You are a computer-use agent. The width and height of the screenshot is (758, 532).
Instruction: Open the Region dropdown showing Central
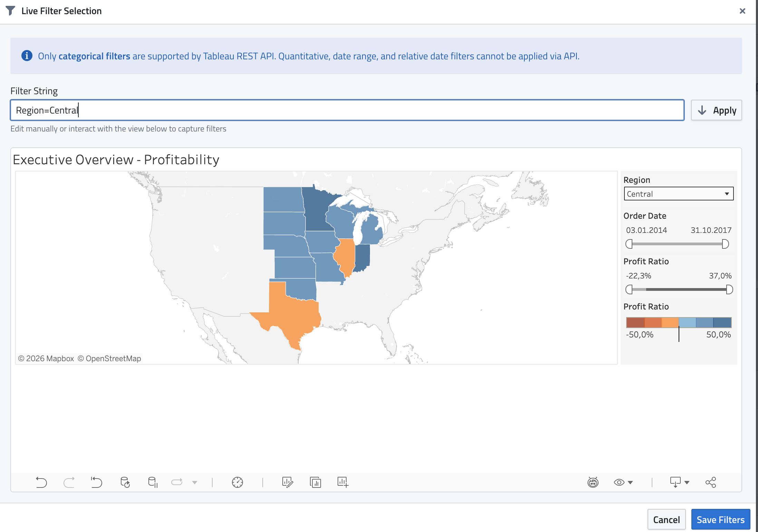tap(678, 194)
